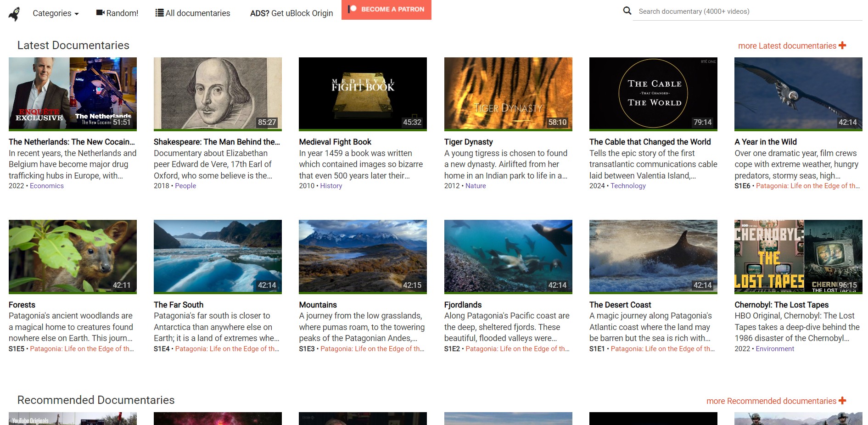Open more Latest documentaries link
This screenshot has width=868, height=425.
tap(787, 46)
